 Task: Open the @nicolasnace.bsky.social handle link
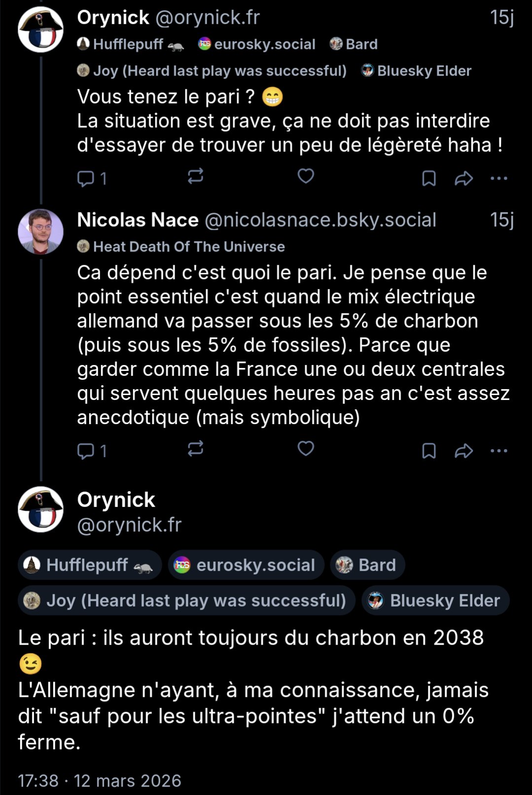click(x=320, y=220)
